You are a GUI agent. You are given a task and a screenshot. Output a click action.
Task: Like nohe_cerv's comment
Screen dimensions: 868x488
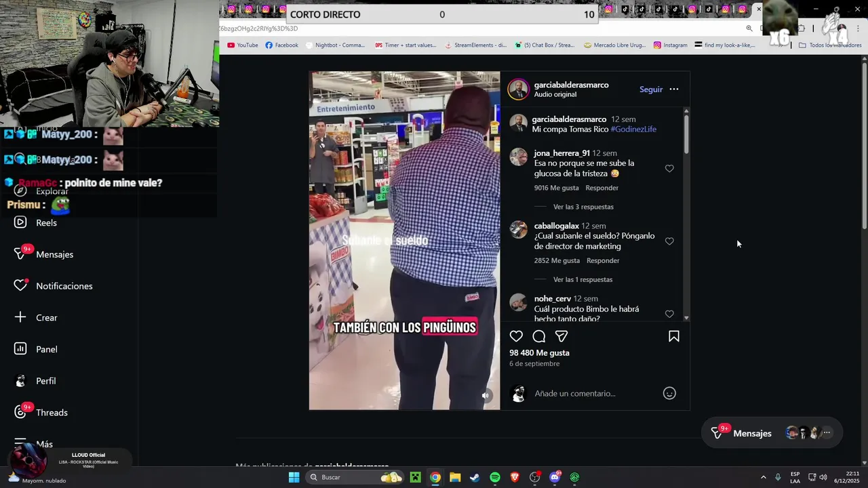pos(669,314)
